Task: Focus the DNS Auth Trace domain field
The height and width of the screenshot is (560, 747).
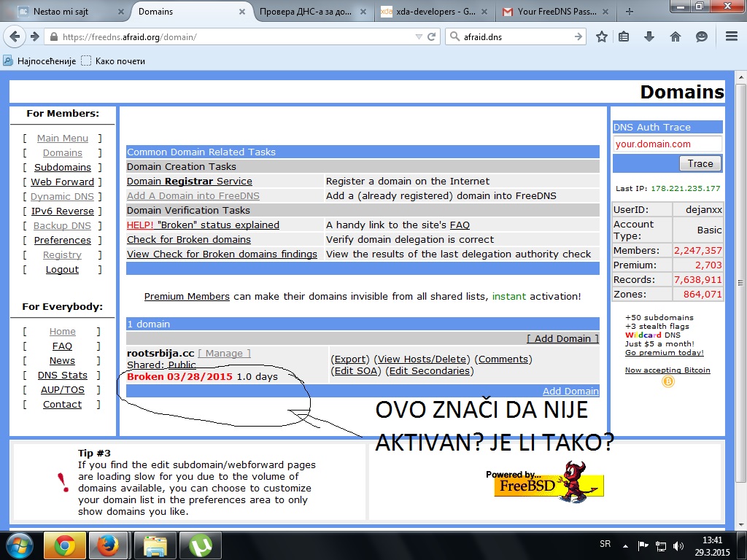Action: (x=667, y=144)
